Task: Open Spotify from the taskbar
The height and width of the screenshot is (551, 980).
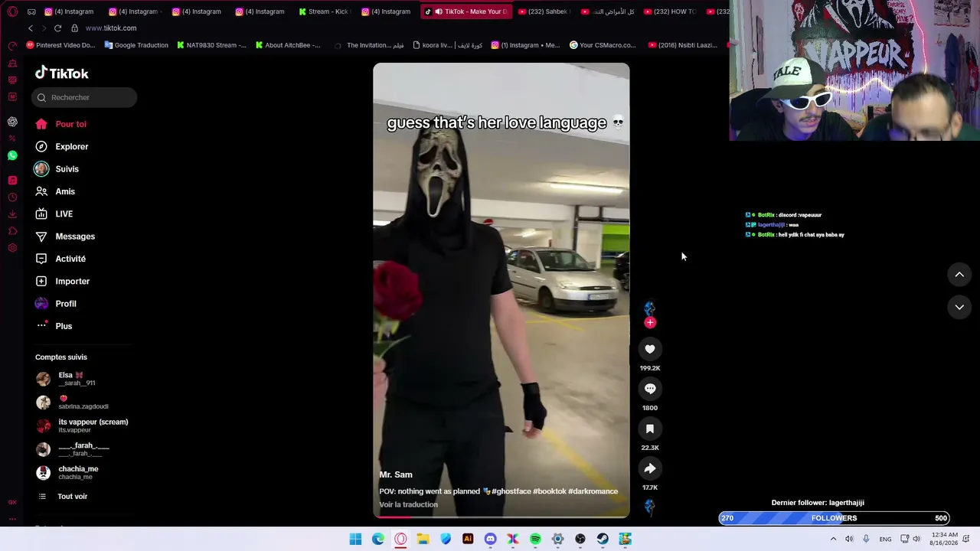Action: pyautogui.click(x=535, y=540)
